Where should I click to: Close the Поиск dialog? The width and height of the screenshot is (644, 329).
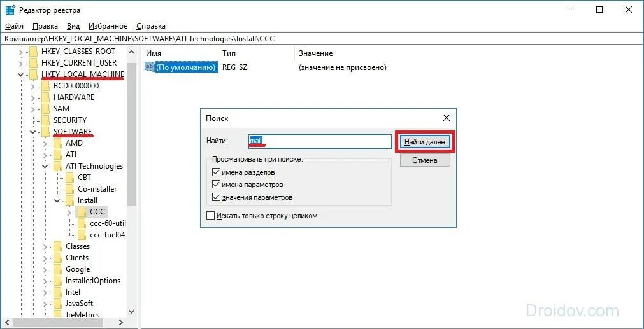447,118
